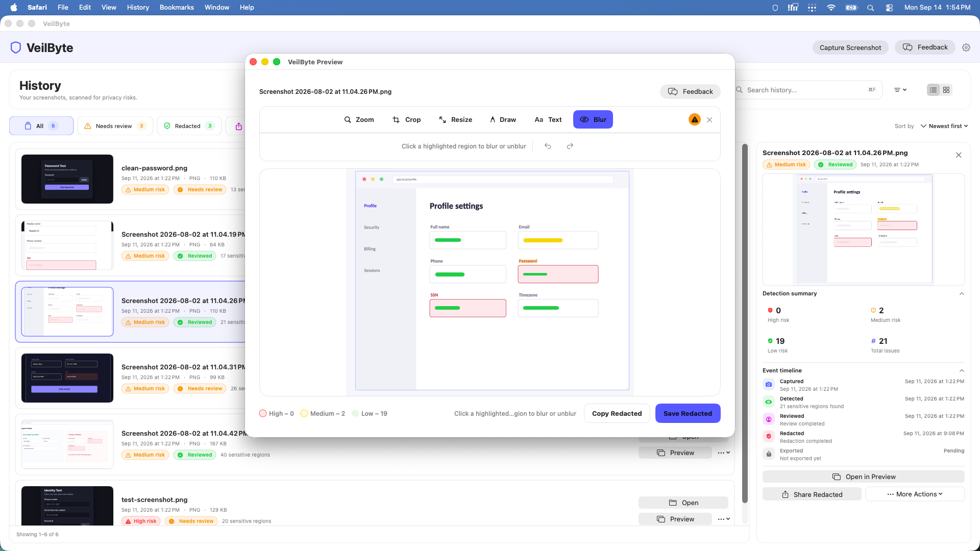Select the clean-password.png thumbnail

tap(67, 179)
